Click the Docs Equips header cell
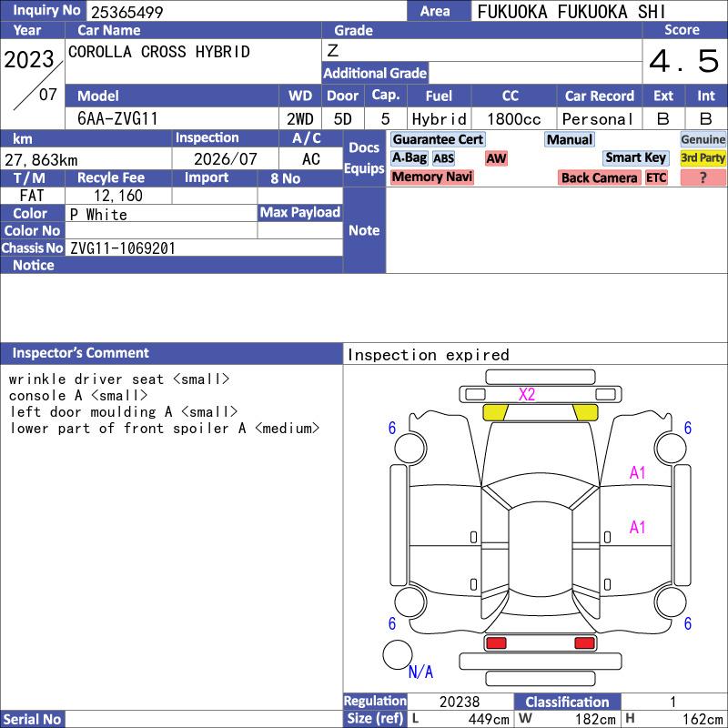Image resolution: width=728 pixels, height=728 pixels. click(364, 158)
